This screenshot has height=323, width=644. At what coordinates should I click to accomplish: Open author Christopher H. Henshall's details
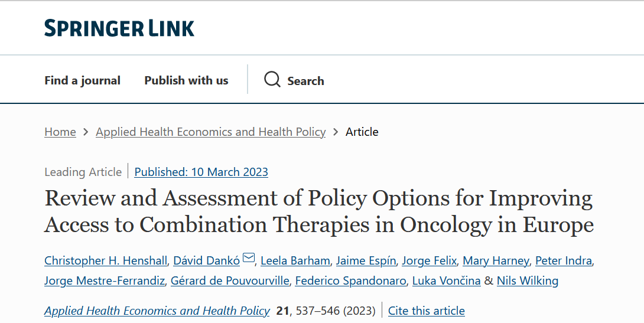click(x=106, y=260)
